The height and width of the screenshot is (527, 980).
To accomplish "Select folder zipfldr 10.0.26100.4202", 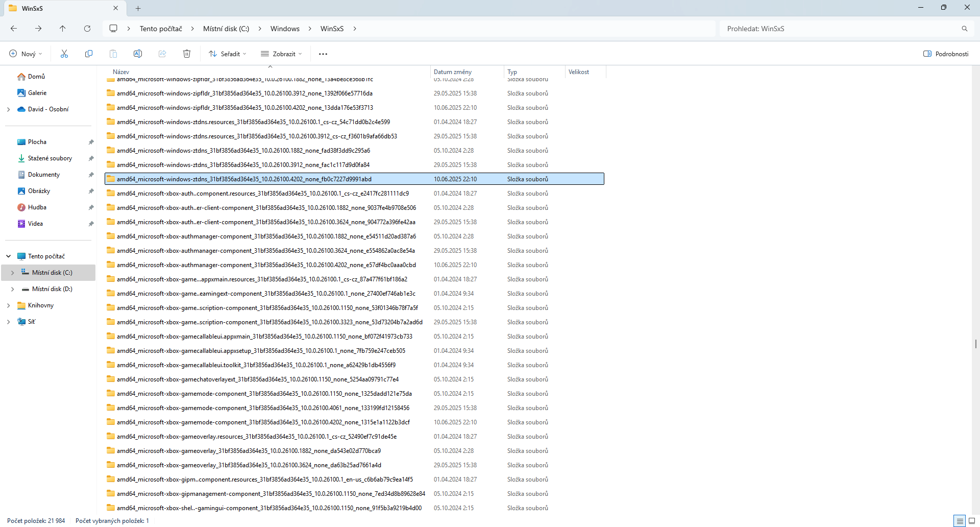I will (354, 108).
